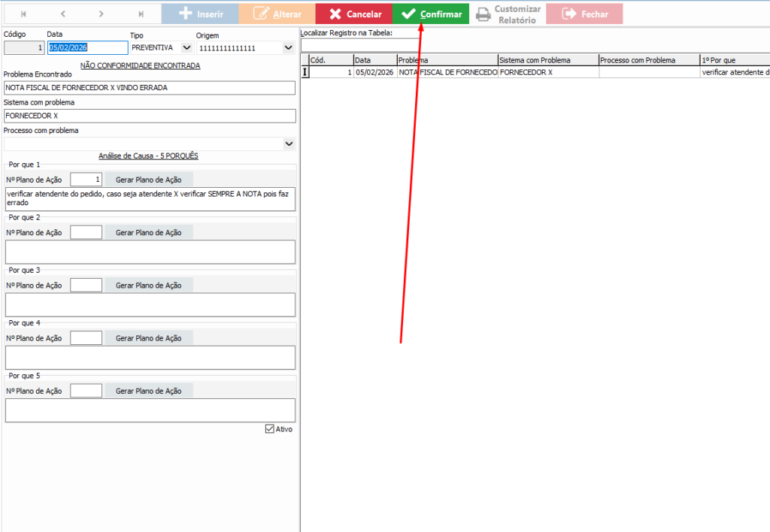Go to previous record arrow
This screenshot has width=770, height=532.
pyautogui.click(x=62, y=14)
